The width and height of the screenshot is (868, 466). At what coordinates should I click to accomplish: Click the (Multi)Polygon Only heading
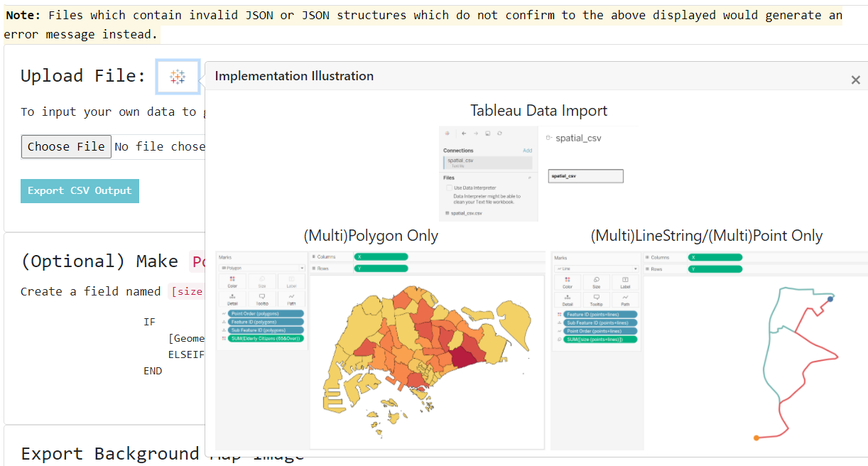[371, 235]
